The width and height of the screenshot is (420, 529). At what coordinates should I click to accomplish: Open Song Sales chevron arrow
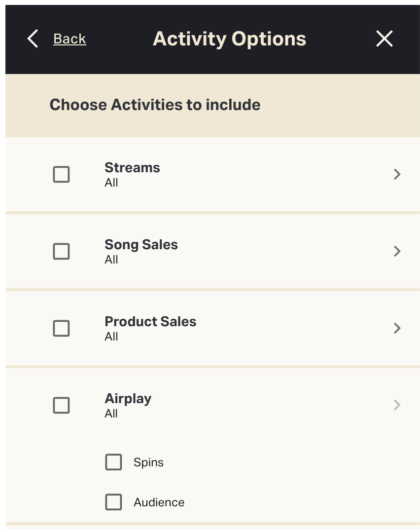click(397, 251)
